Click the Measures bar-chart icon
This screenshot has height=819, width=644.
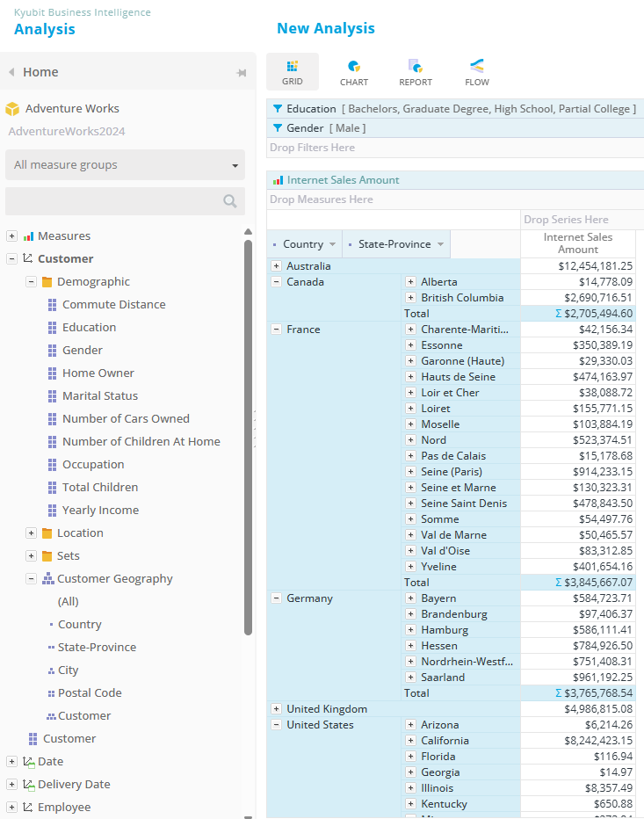point(28,236)
